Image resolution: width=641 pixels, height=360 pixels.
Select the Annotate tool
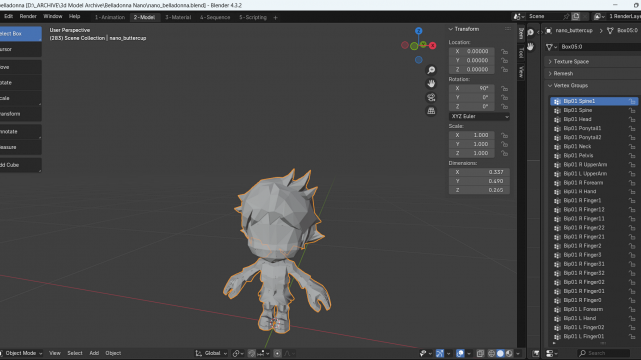20,132
